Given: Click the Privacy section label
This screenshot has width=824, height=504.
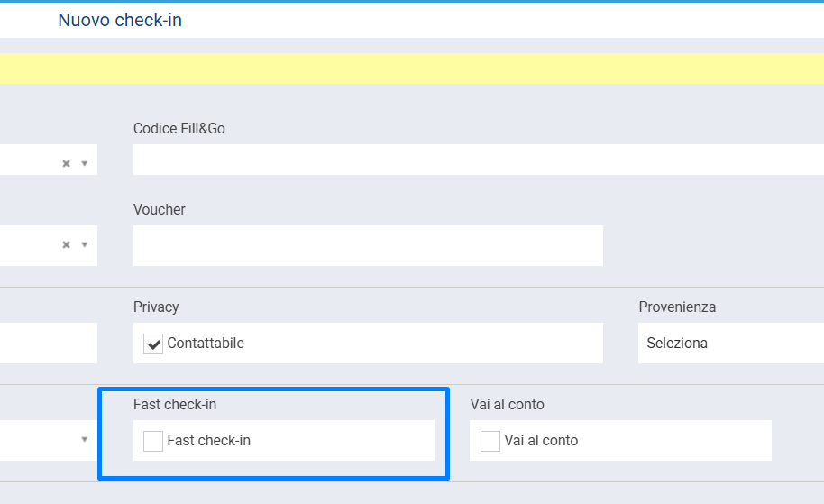Looking at the screenshot, I should coord(156,307).
